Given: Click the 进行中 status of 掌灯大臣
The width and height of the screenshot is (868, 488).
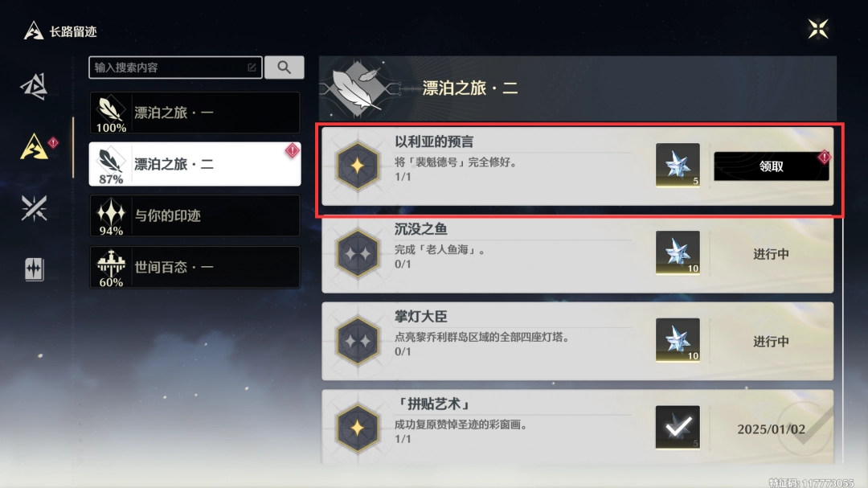Looking at the screenshot, I should [x=771, y=341].
